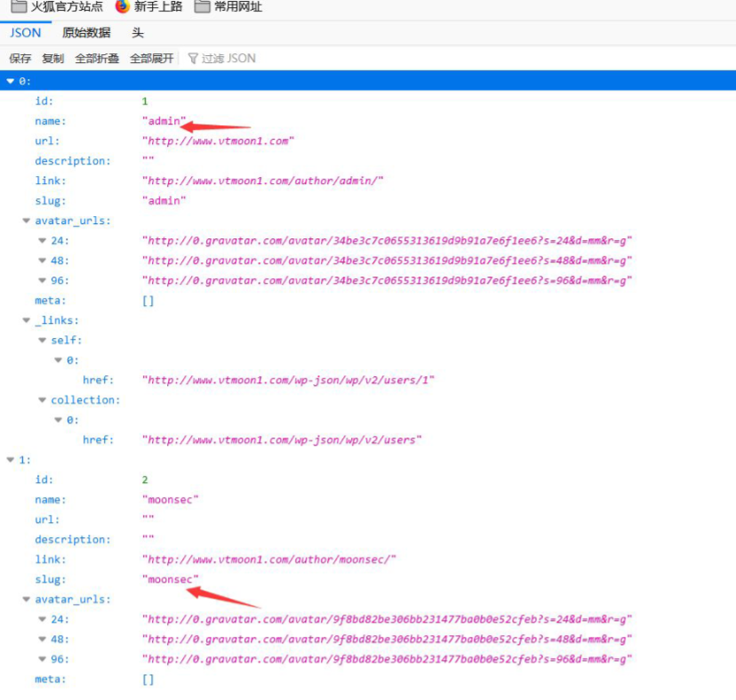Click the 复制 button
Screen dimensions: 736x700
pos(53,59)
